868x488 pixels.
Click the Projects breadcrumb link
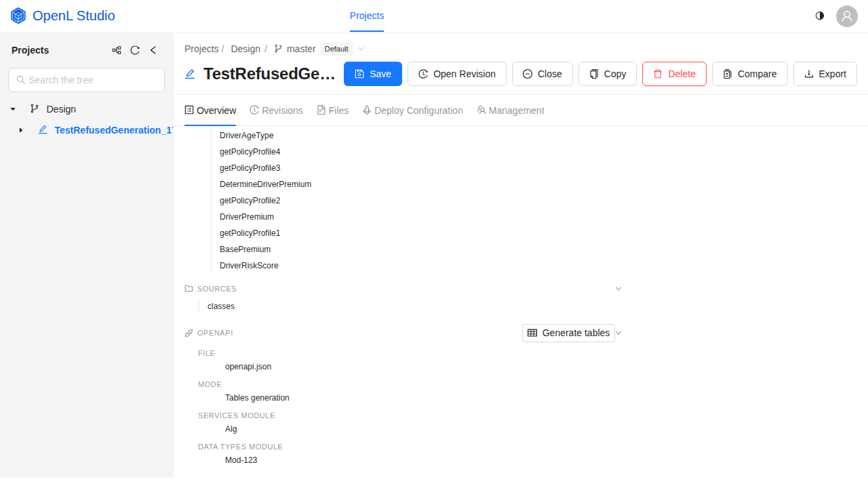pyautogui.click(x=201, y=49)
